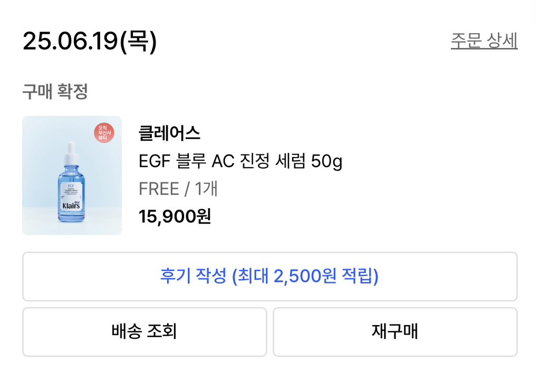Viewport: 540px width, 392px height.
Task: Open the 클레어스 product thumbnail
Action: point(72,175)
